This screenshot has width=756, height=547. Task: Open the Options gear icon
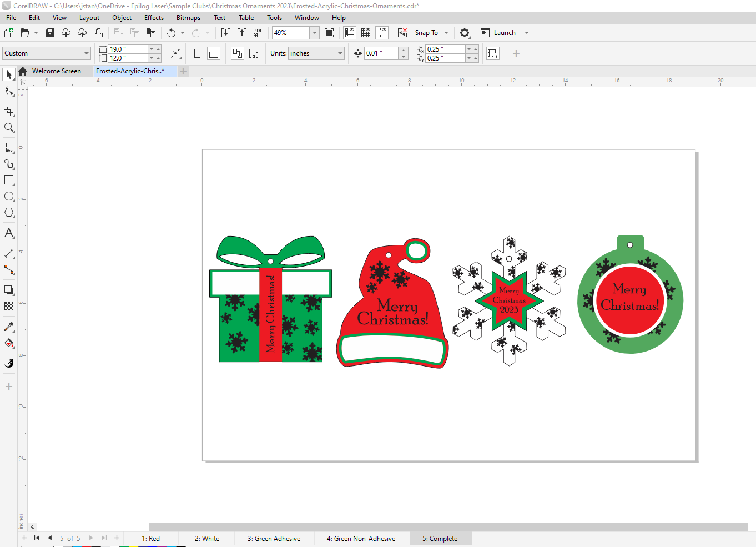tap(465, 33)
